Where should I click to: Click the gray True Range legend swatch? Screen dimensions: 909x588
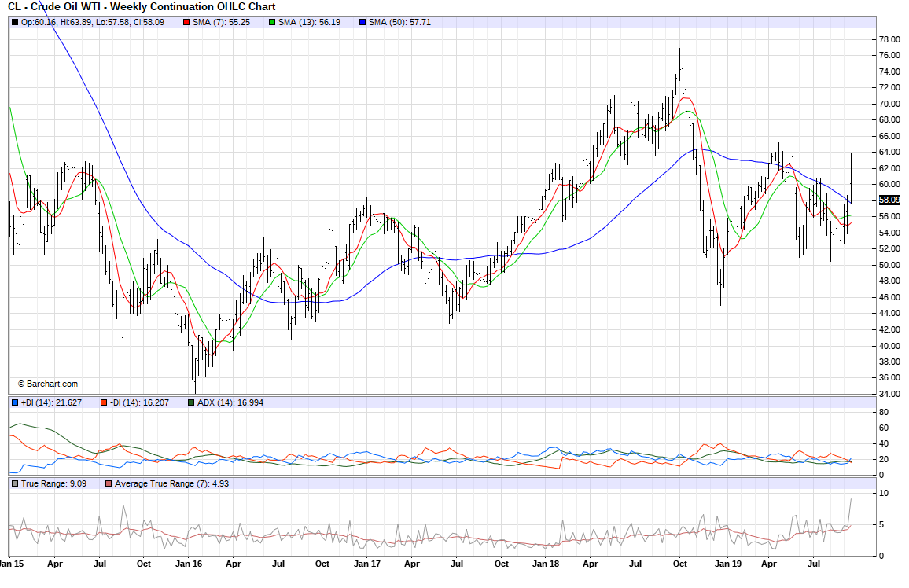[x=14, y=483]
